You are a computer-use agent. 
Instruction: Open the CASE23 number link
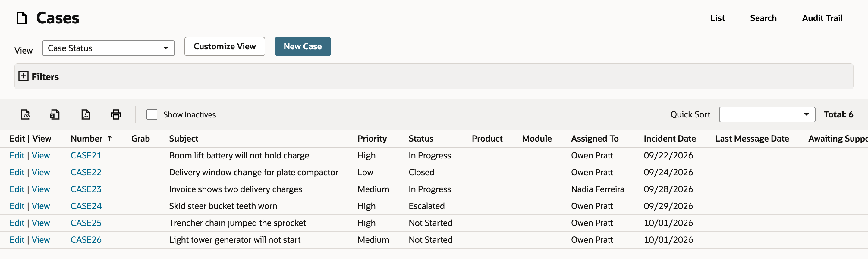click(x=86, y=189)
